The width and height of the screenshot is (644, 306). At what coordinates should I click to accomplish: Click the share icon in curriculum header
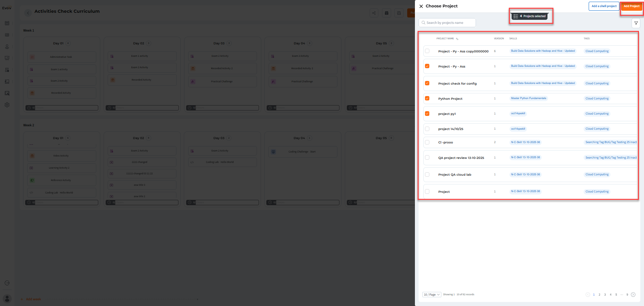click(x=374, y=13)
